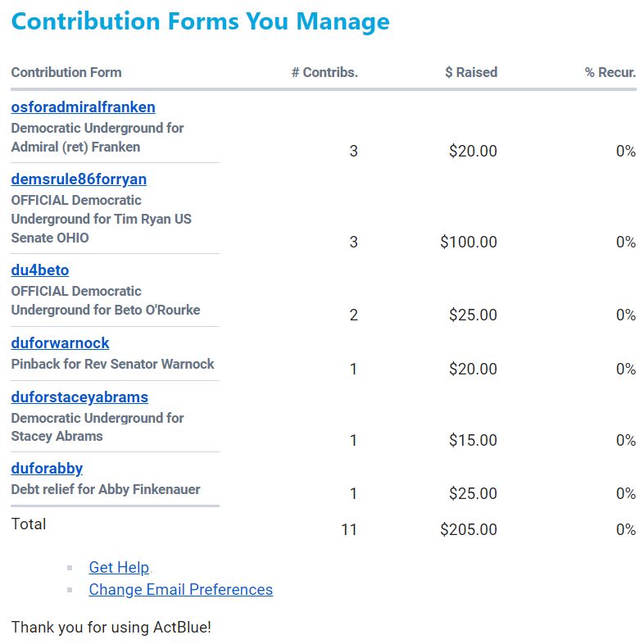Click the Pinback for Rev Senator Warnock text
This screenshot has height=644, width=644.
[112, 364]
